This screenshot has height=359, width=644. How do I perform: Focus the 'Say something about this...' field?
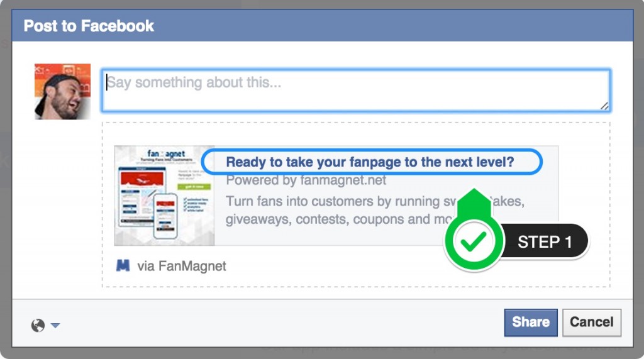click(x=356, y=91)
